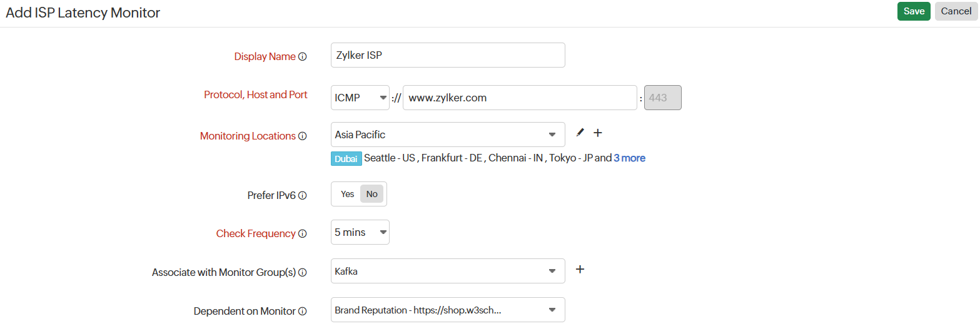Add a new monitor group plus icon

point(580,269)
